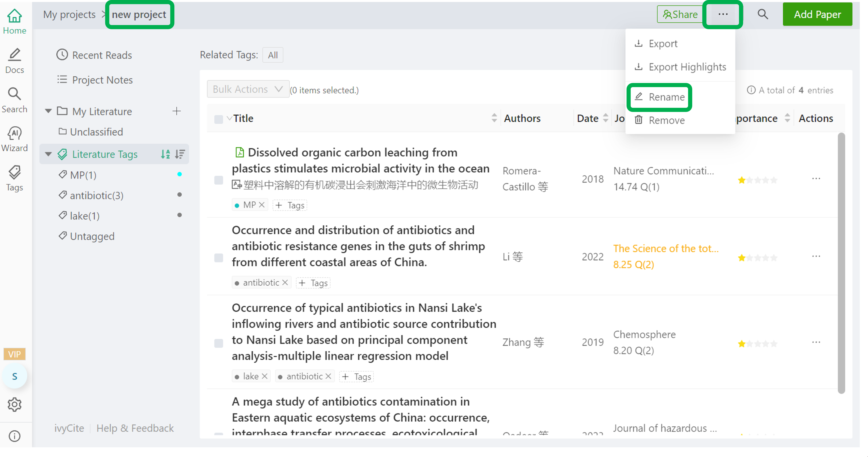Open the Tags sidebar section

pos(14,179)
